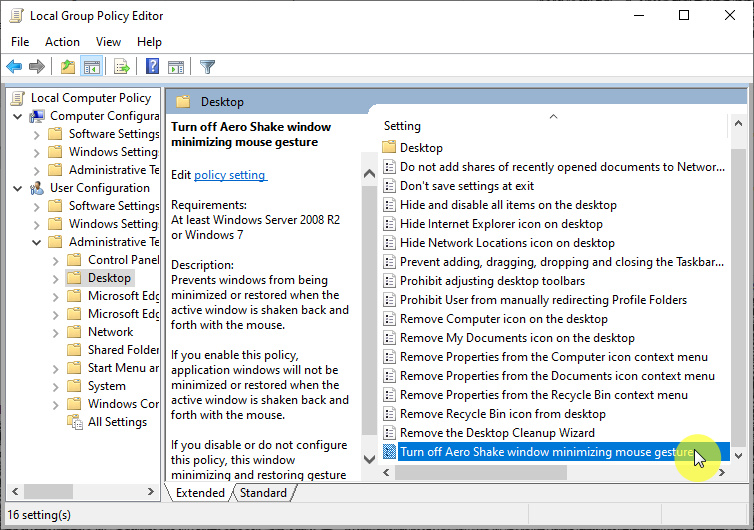The height and width of the screenshot is (530, 754).
Task: Select 'Remove Recycle Bin icon from desktop' setting
Action: pos(502,414)
